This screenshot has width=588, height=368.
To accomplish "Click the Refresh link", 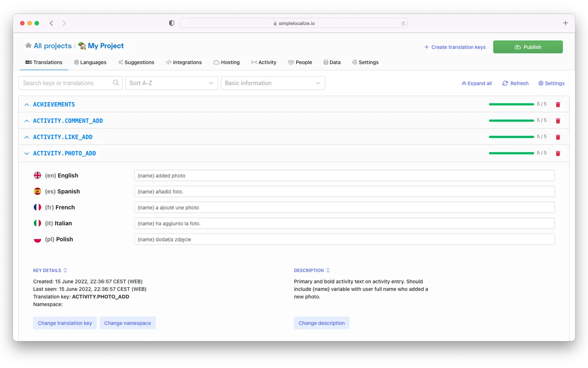I will 516,83.
